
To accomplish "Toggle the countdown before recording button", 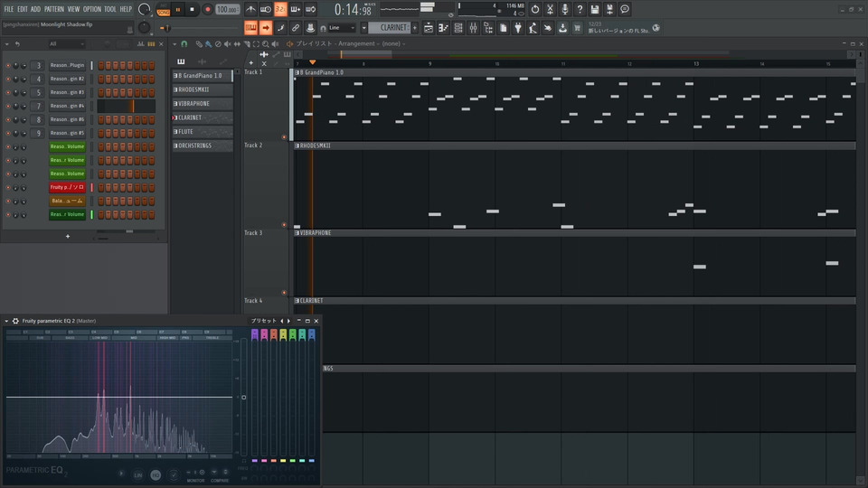I will [x=280, y=9].
